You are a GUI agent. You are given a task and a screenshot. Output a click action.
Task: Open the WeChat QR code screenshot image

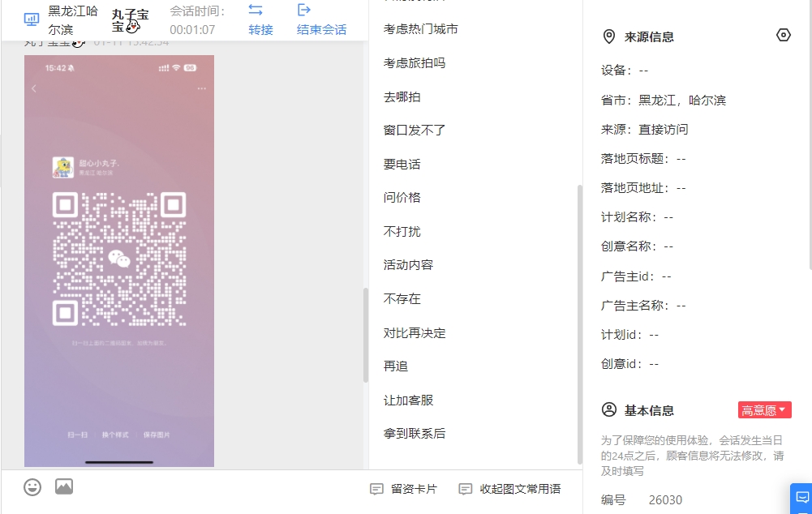click(119, 261)
